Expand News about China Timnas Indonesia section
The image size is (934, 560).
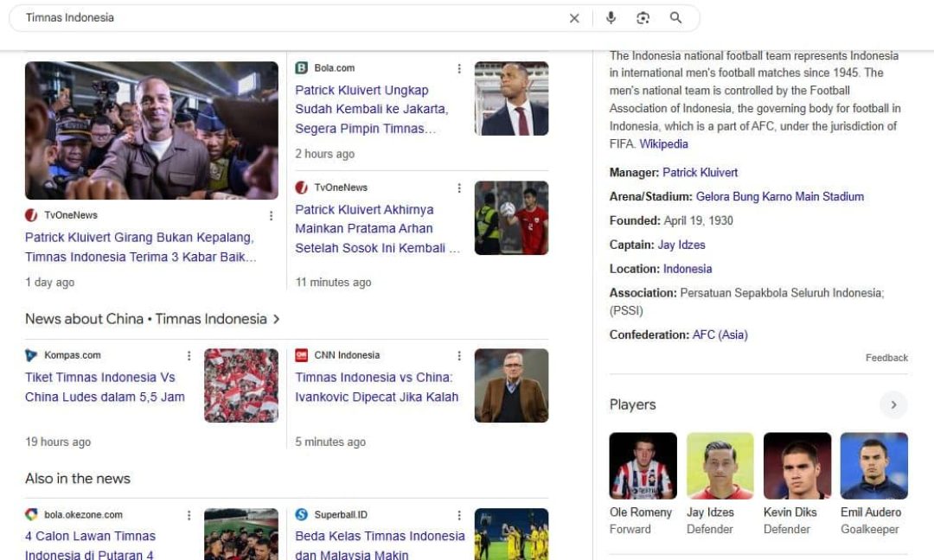[x=276, y=318]
